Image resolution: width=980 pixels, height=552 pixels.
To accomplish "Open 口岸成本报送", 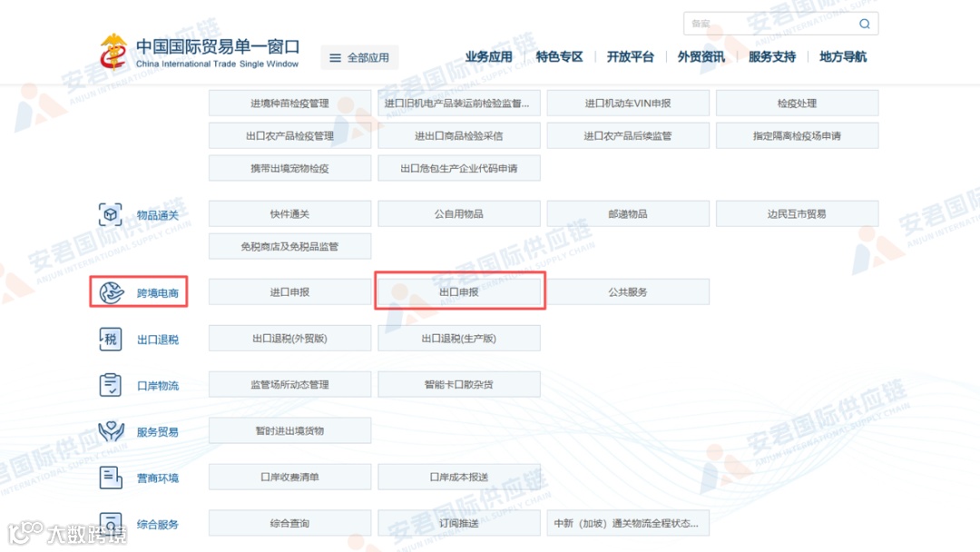I will [x=459, y=477].
